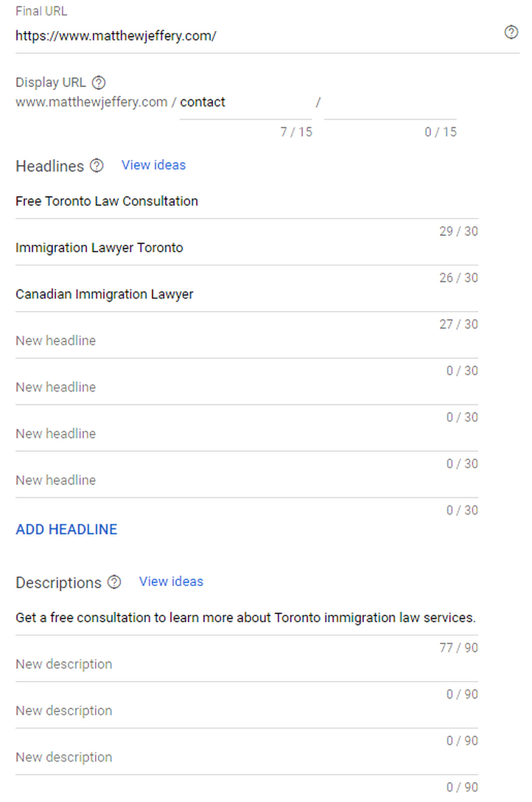532x802 pixels.
Task: Click the Descriptions help question icon
Action: click(x=114, y=582)
